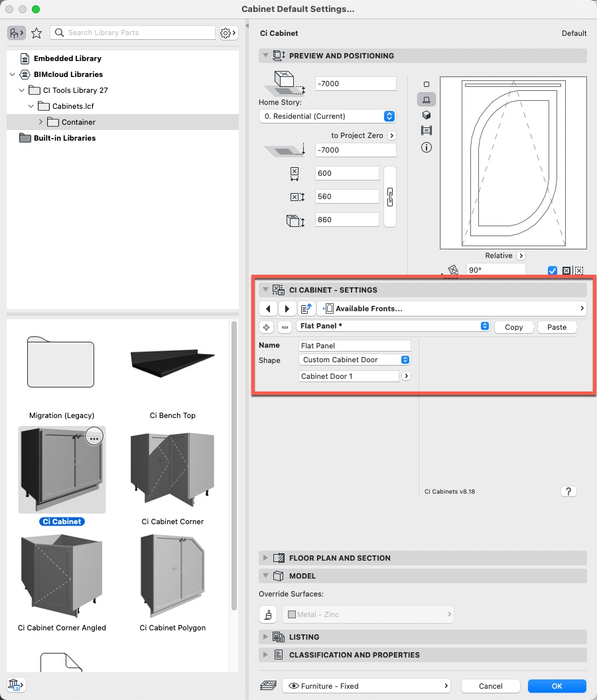Screen dimensions: 597x700
Task: Toggle the blue mirror checkbox
Action: (553, 271)
